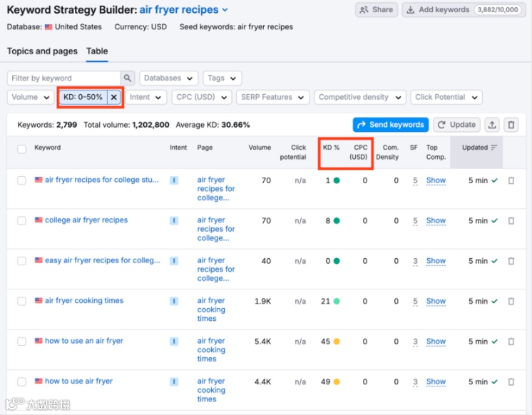532x415 pixels.
Task: Sort by the KD % column header
Action: [331, 148]
